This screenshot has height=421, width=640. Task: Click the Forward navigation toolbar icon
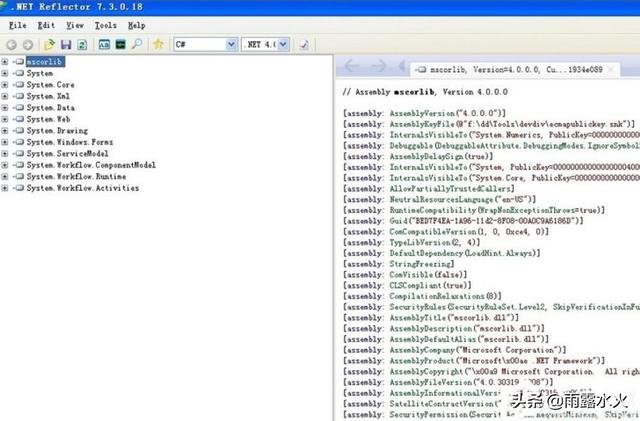[27, 45]
